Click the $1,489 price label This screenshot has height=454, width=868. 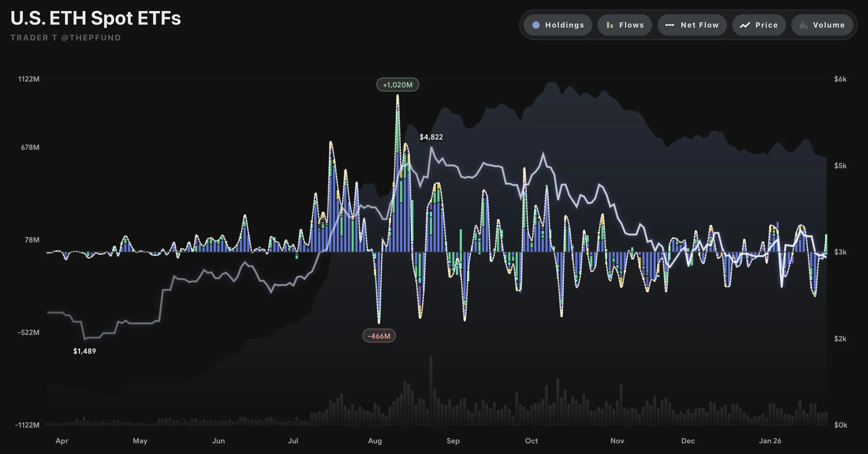click(x=85, y=351)
